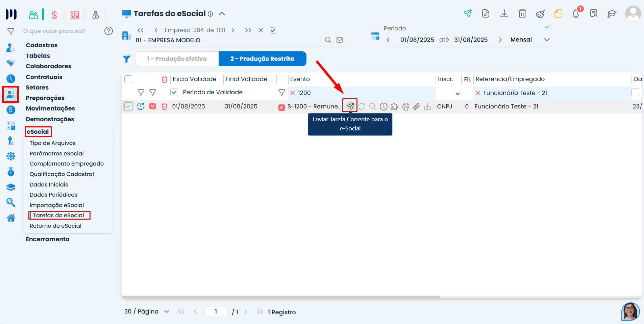Open the 30 / Página page size dropdown
Screen dimensions: 644x324
tap(147, 311)
